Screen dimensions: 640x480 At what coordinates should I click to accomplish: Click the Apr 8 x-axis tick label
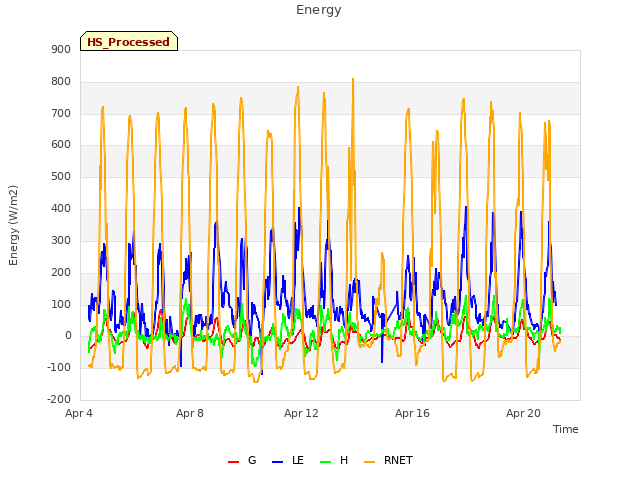(x=190, y=413)
